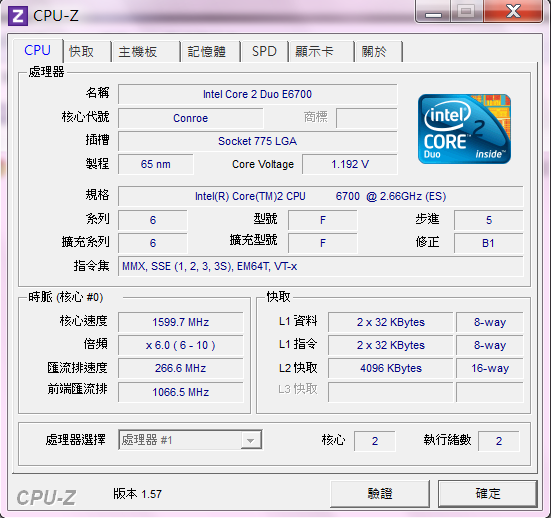Click the 核心 count field
The image size is (551, 518).
375,441
